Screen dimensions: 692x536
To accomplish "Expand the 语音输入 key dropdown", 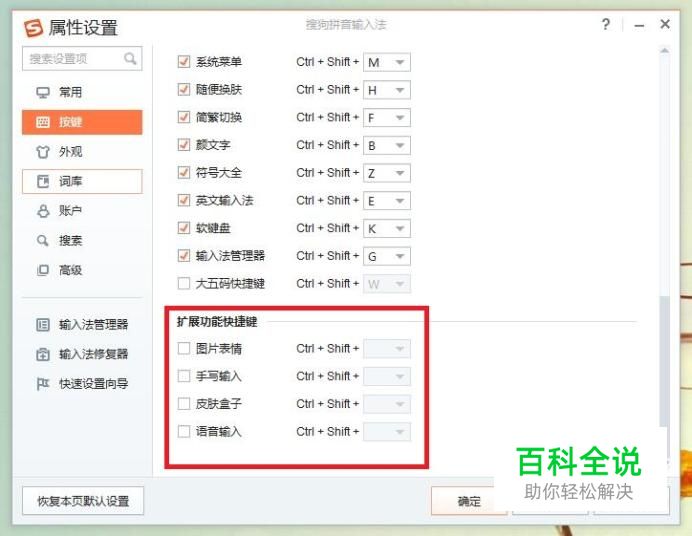I will 387,432.
